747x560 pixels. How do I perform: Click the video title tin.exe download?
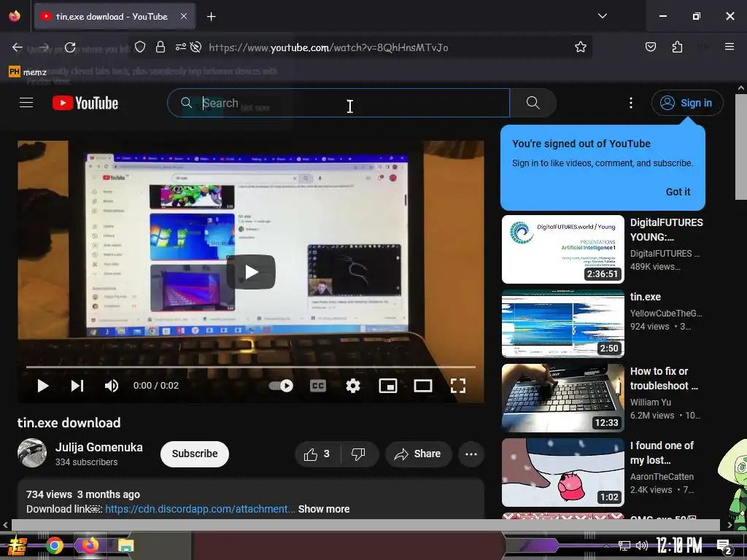69,422
